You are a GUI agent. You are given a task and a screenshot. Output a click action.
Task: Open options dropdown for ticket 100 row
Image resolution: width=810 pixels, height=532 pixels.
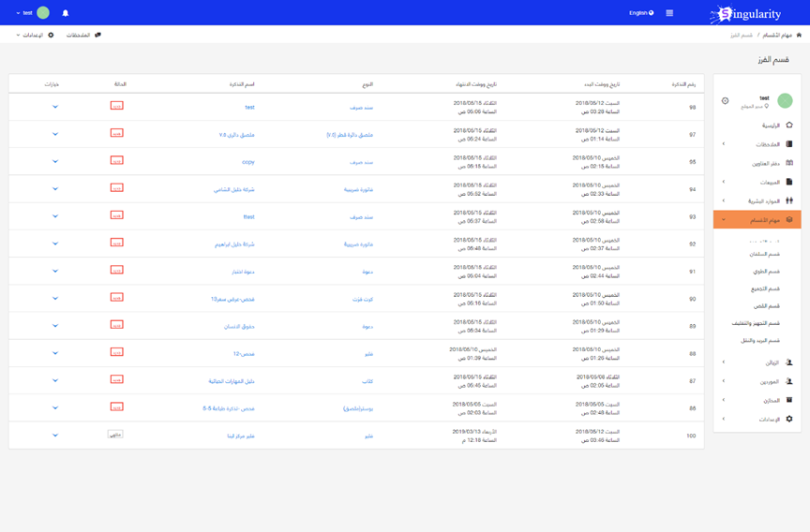pyautogui.click(x=55, y=436)
